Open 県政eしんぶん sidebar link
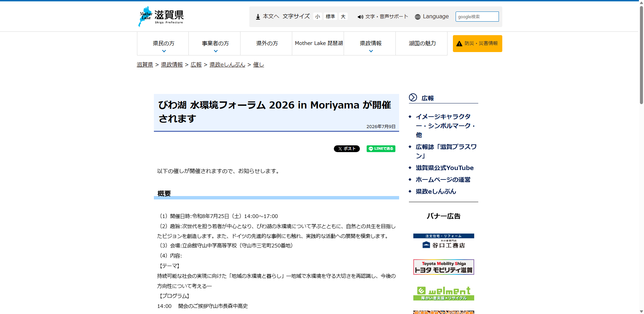The image size is (644, 314). coord(436,191)
